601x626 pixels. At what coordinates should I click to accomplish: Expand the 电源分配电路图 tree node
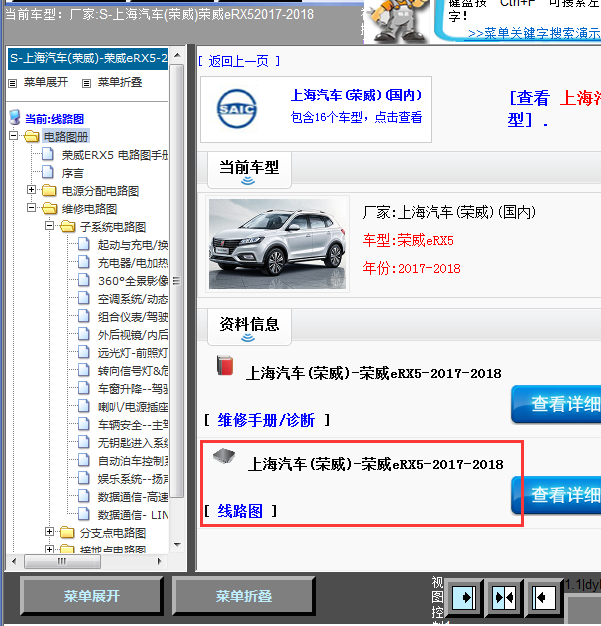coord(32,190)
